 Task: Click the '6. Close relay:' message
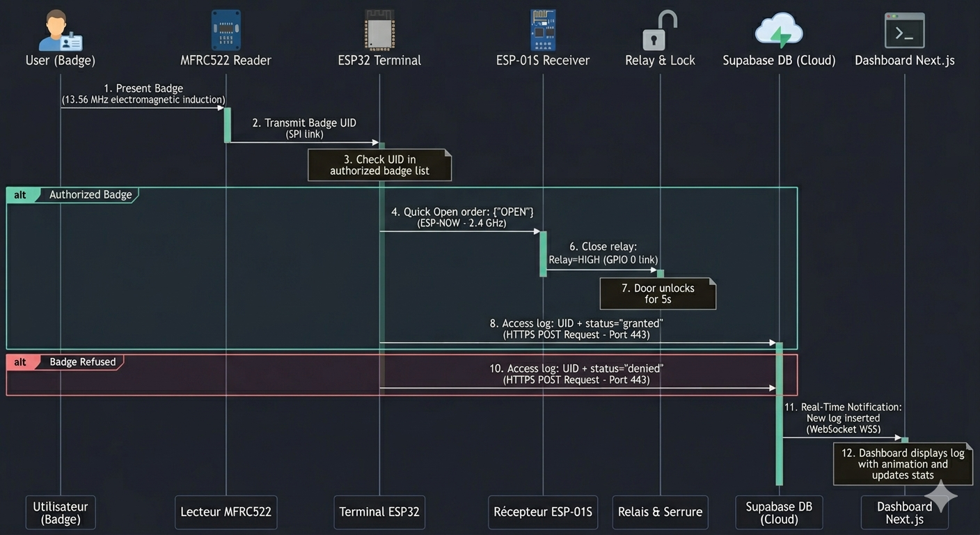603,247
